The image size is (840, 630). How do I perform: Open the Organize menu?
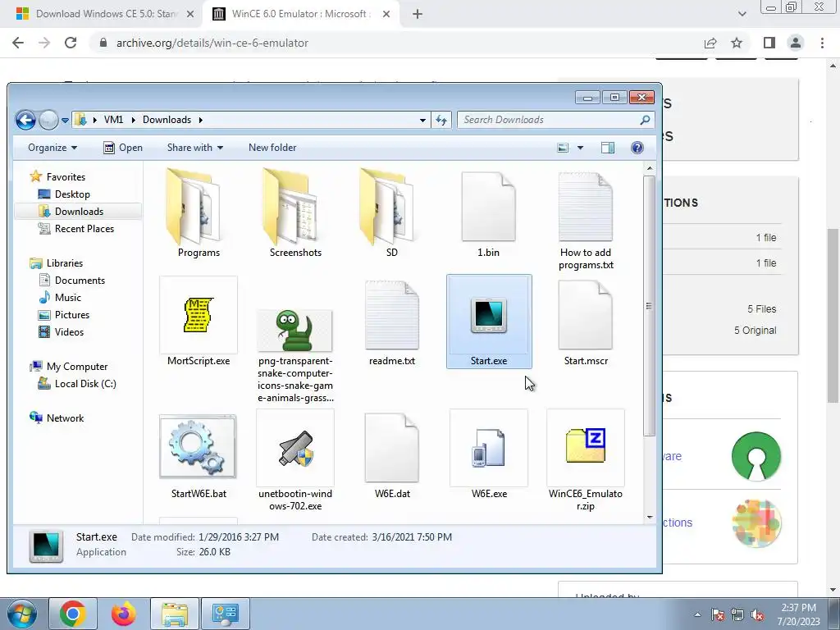point(52,148)
